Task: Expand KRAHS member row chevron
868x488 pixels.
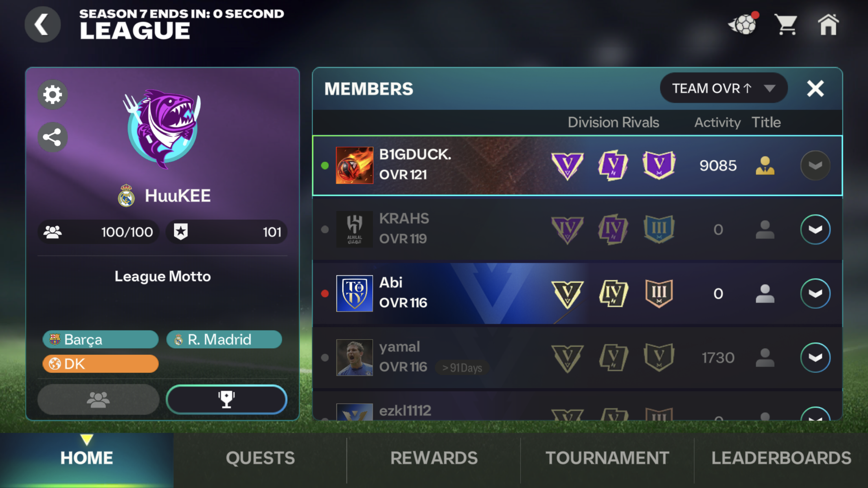Action: pyautogui.click(x=815, y=229)
